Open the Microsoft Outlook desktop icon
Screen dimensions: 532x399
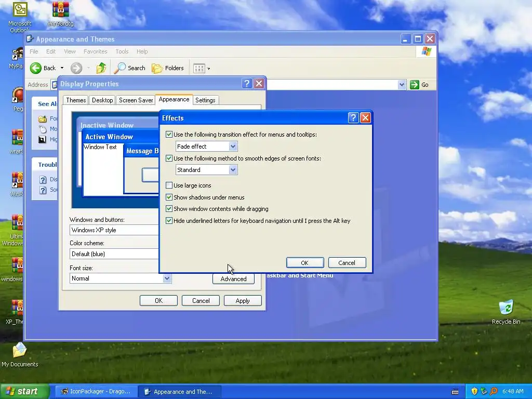[x=20, y=17]
